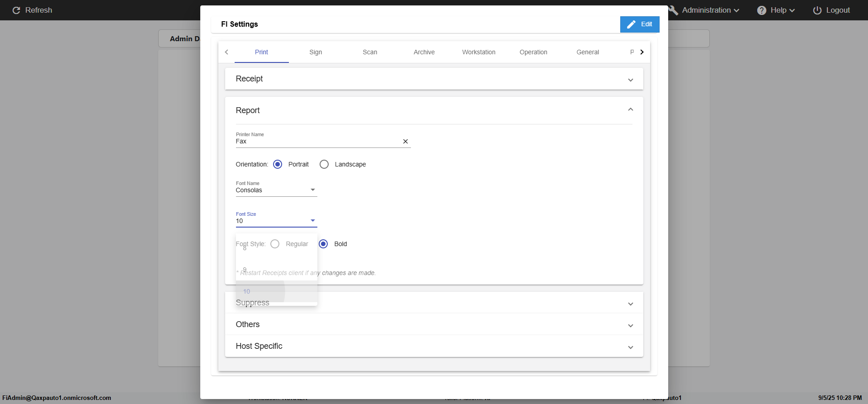This screenshot has height=404, width=868.
Task: Click the FiAdmin@Qaxpauto1.onmicrosoft.com status text
Action: coord(57,398)
